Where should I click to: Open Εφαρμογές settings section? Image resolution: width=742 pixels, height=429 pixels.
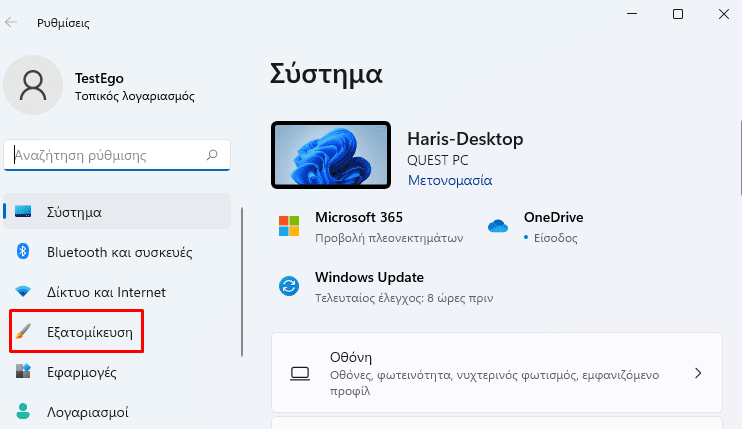[x=117, y=372]
